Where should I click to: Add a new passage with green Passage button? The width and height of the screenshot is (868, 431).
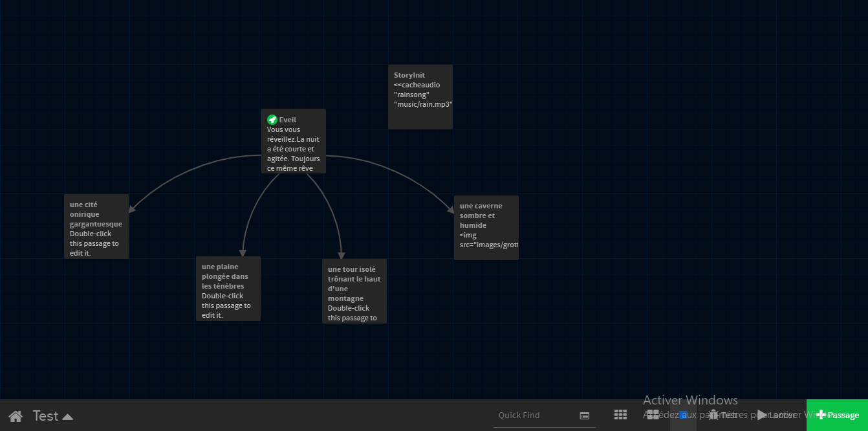[x=837, y=415]
